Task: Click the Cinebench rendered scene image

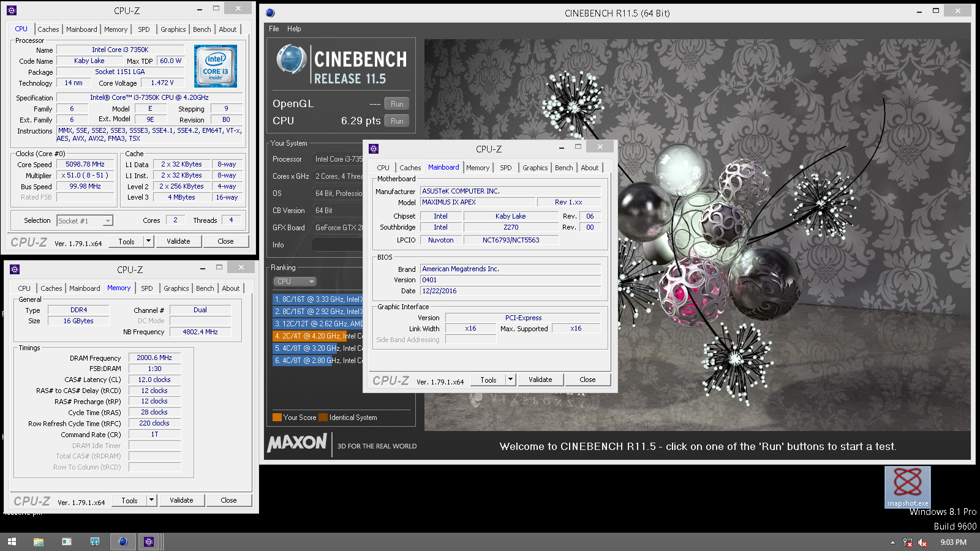Action: pyautogui.click(x=697, y=235)
